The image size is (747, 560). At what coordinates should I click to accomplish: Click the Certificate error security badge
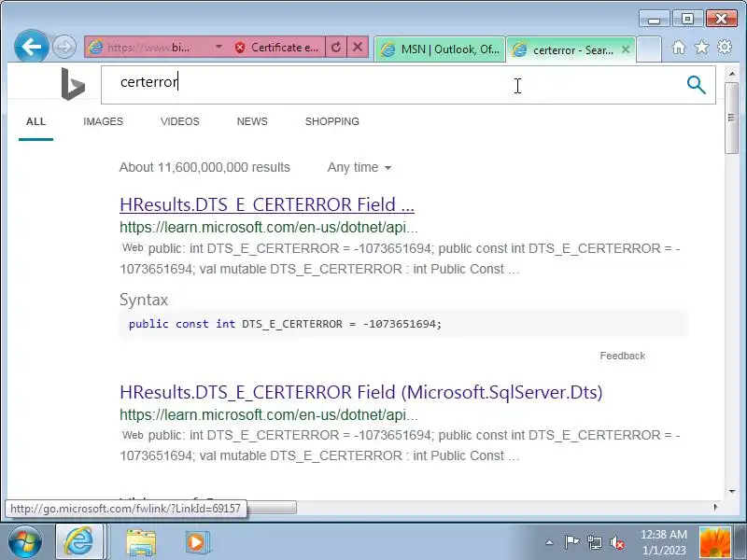[x=276, y=48]
